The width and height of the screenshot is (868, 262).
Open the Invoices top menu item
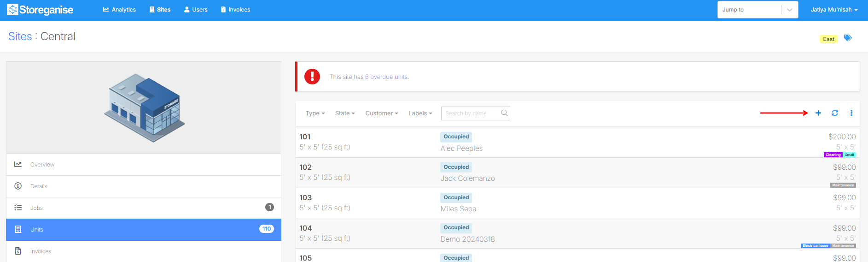235,10
